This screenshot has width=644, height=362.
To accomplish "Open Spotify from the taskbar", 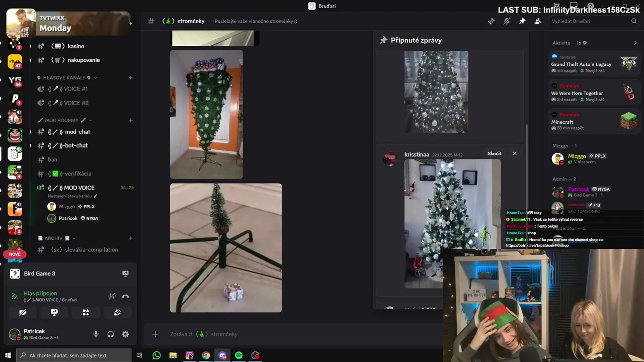I will (x=238, y=355).
